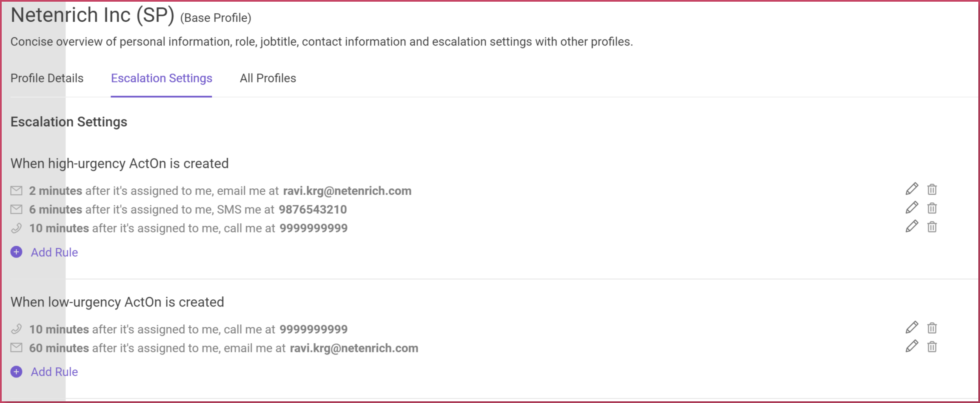Add Rule for low-urgency ActOn
The width and height of the screenshot is (980, 403).
pyautogui.click(x=54, y=372)
